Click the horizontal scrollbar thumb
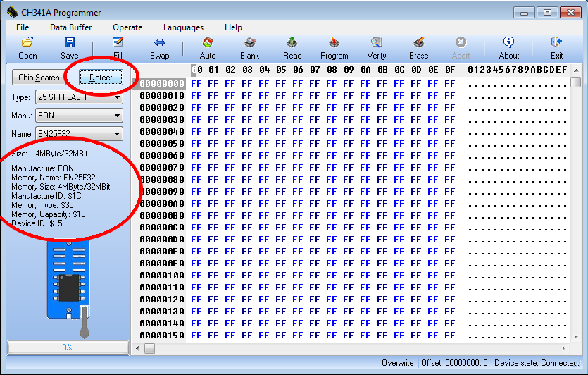This screenshot has width=588, height=375. pos(149,348)
